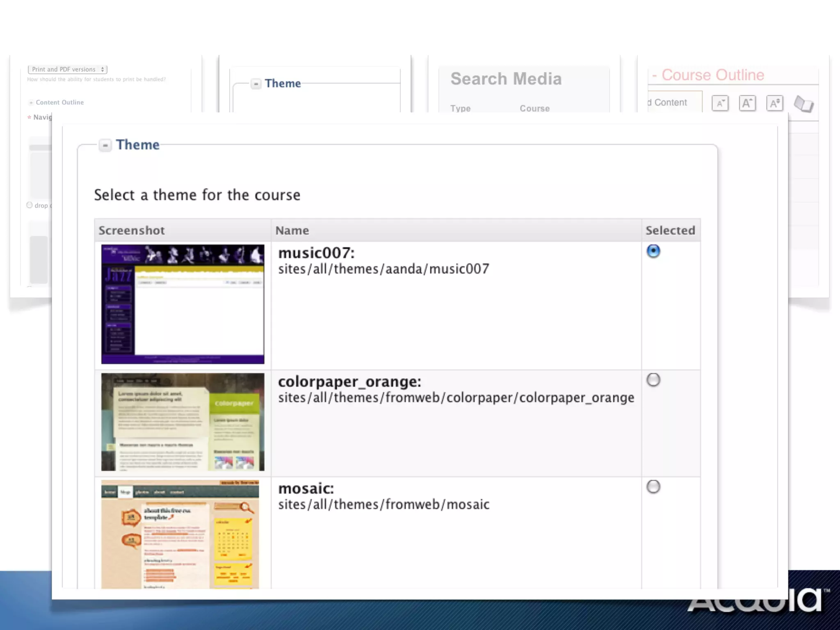Expand the Content Outline section
Screen dimensions: 840x630
pyautogui.click(x=59, y=103)
